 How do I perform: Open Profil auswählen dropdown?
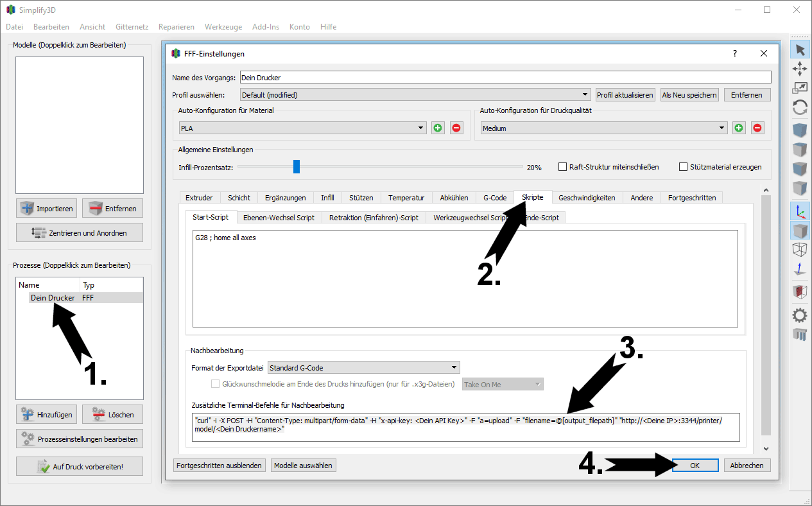(415, 94)
